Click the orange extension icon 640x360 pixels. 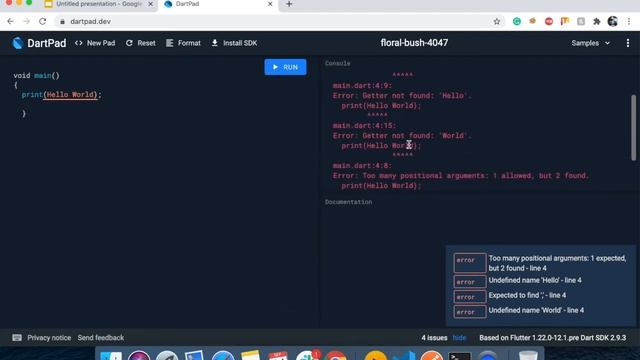[x=533, y=21]
